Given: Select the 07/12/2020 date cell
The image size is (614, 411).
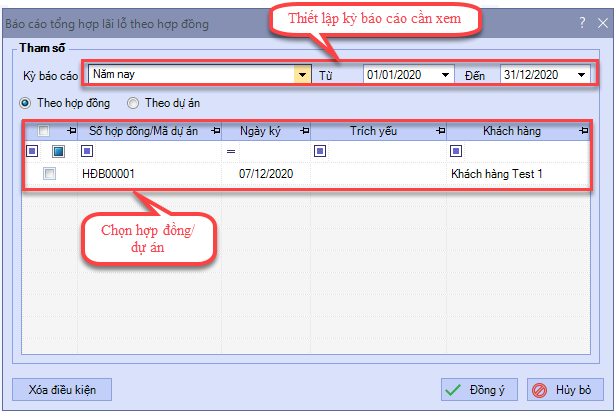Looking at the screenshot, I should tap(266, 173).
